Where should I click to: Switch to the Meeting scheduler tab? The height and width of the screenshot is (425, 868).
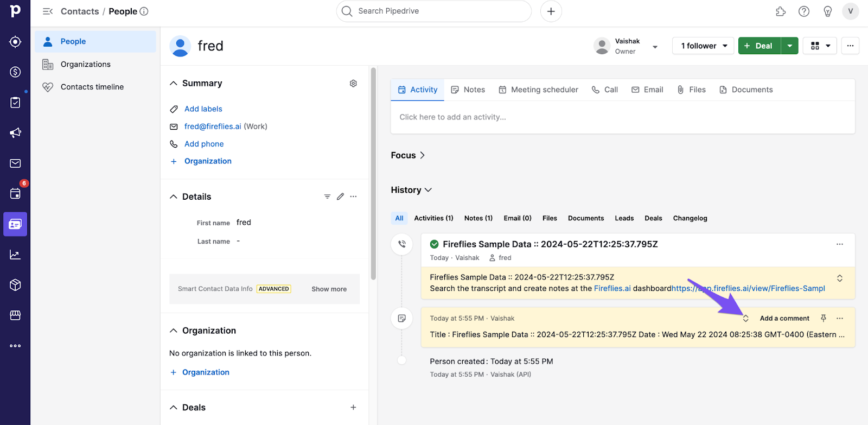tap(539, 90)
